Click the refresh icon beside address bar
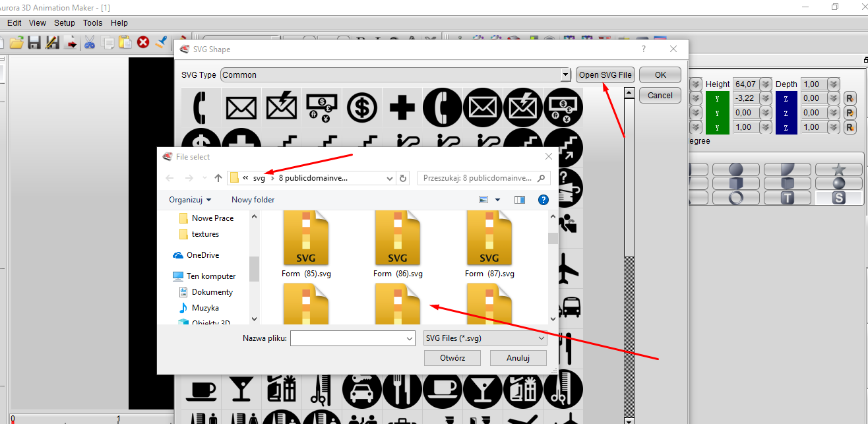868x424 pixels. coord(404,178)
